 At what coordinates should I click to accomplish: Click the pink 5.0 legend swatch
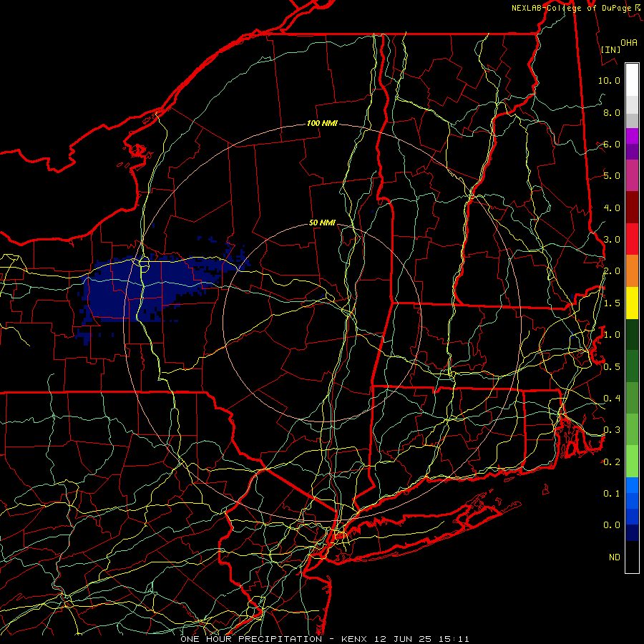tap(632, 175)
